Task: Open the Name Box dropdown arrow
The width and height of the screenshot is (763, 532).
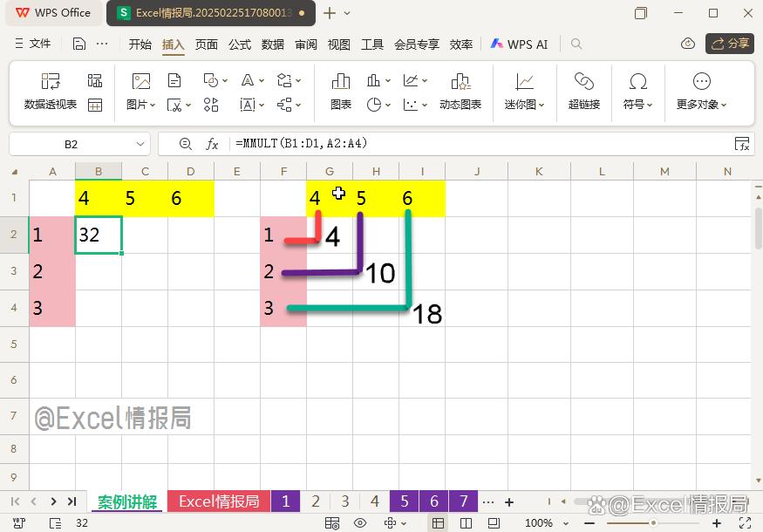Action: pos(140,143)
